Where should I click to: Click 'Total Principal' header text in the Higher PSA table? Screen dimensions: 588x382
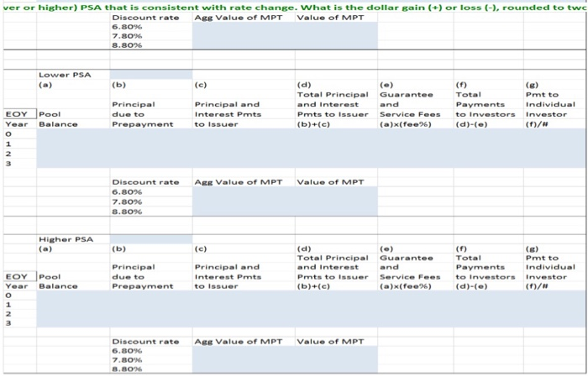pos(333,258)
